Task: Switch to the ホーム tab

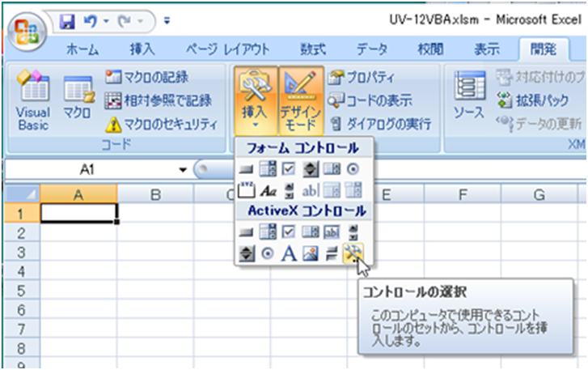Action: point(82,49)
